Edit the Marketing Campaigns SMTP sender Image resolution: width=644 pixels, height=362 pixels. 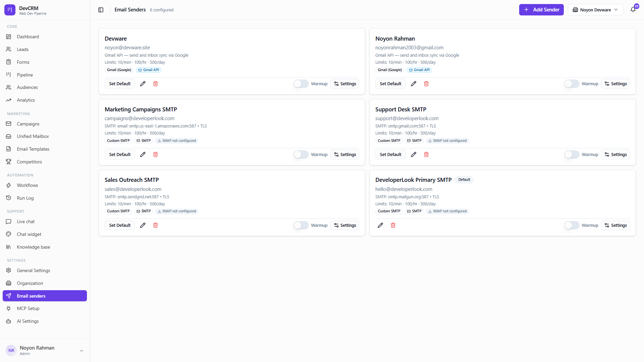pos(143,155)
